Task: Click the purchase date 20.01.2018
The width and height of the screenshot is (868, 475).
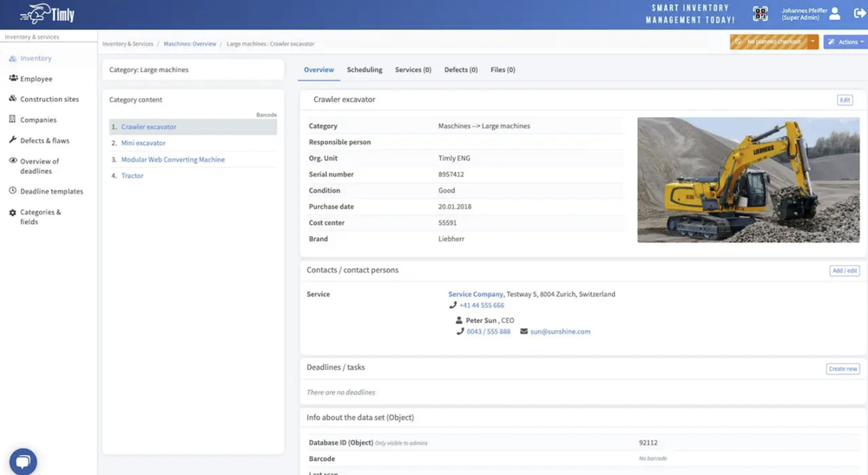Action: pyautogui.click(x=455, y=207)
